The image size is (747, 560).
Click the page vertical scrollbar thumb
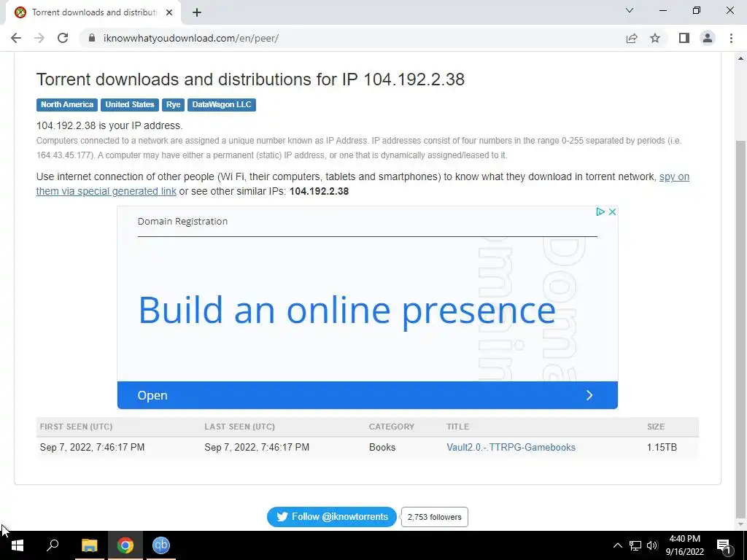pyautogui.click(x=740, y=329)
